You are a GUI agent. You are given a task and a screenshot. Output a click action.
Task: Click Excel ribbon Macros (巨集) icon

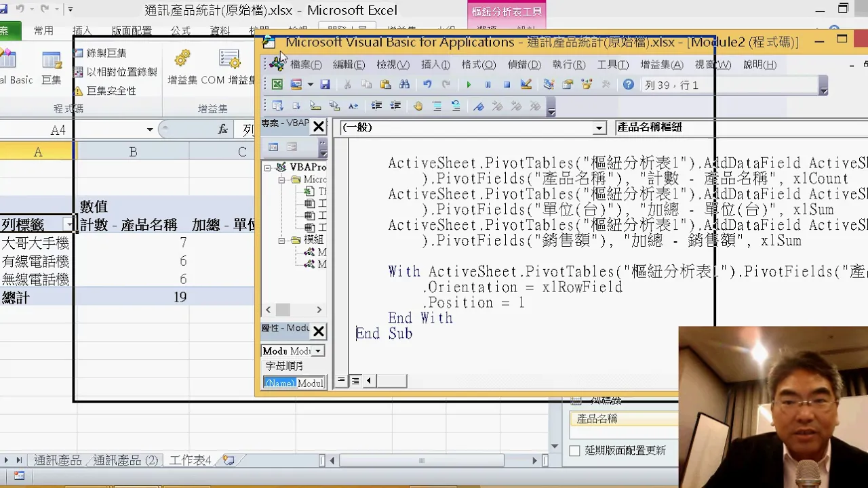pos(52,66)
